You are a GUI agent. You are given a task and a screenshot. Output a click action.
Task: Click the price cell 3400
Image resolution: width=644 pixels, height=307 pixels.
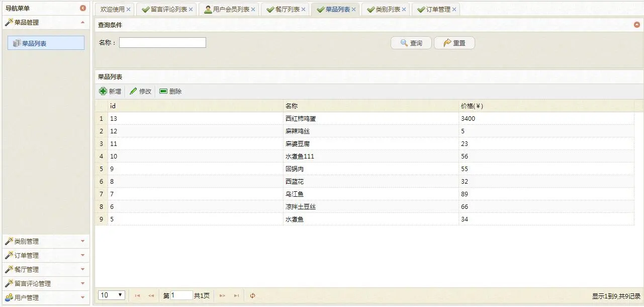546,118
